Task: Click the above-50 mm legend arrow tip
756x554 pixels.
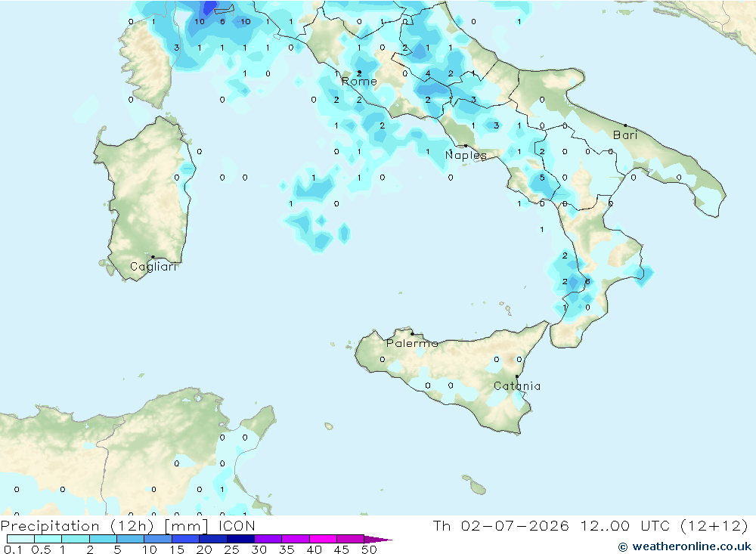Action: coord(379,539)
